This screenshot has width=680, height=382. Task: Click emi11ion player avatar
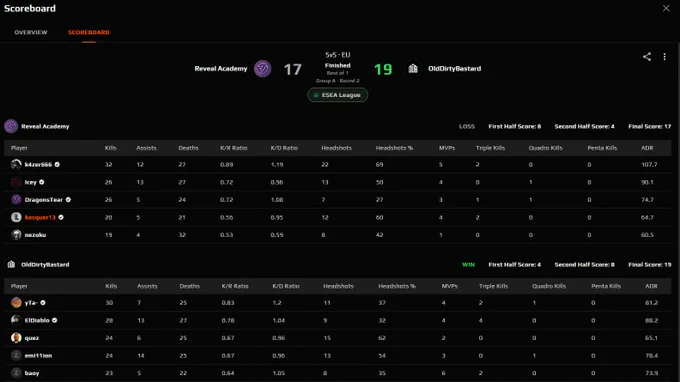click(16, 356)
